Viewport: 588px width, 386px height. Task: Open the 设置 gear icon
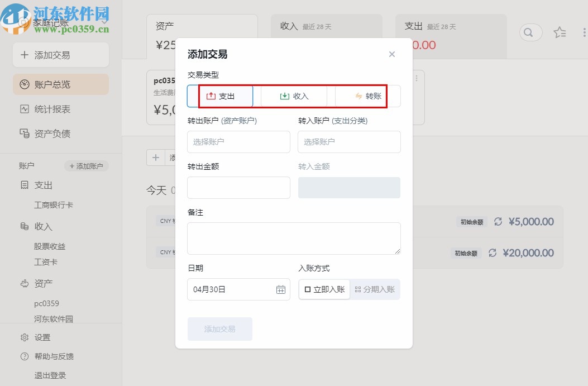[42, 337]
